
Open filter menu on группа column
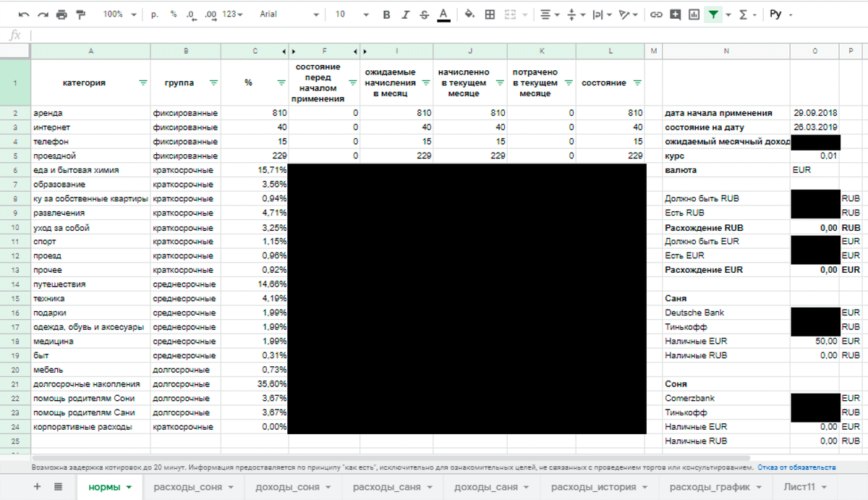(x=213, y=83)
